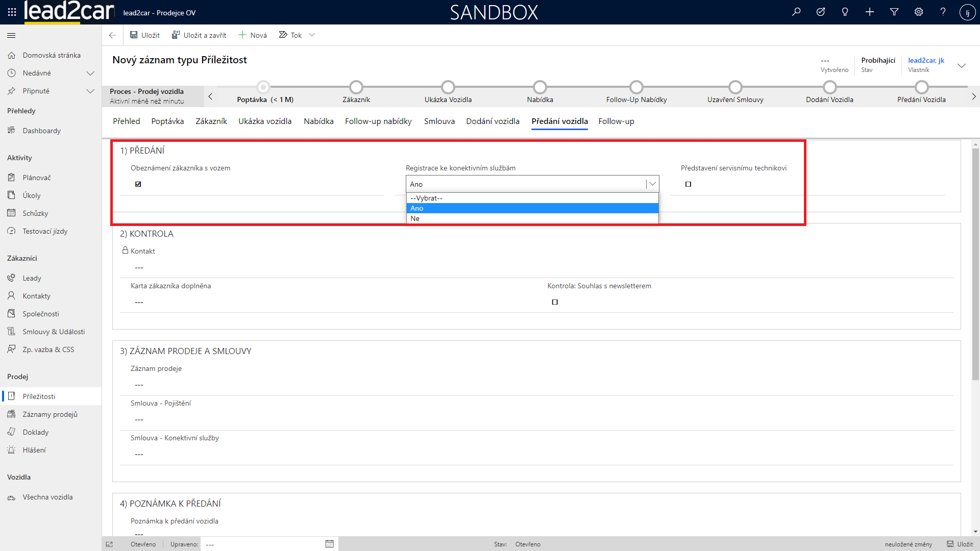This screenshot has height=551, width=980.
Task: Open the settings gear icon
Action: tap(919, 12)
